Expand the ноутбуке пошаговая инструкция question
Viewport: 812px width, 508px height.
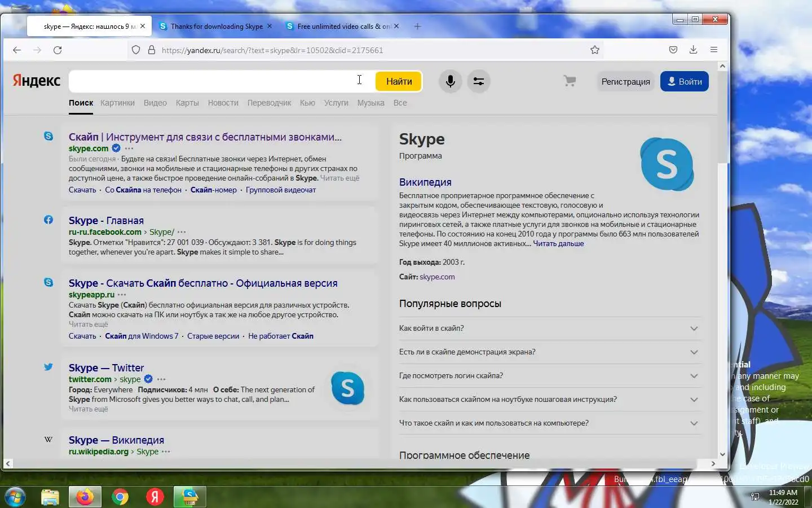click(x=549, y=400)
